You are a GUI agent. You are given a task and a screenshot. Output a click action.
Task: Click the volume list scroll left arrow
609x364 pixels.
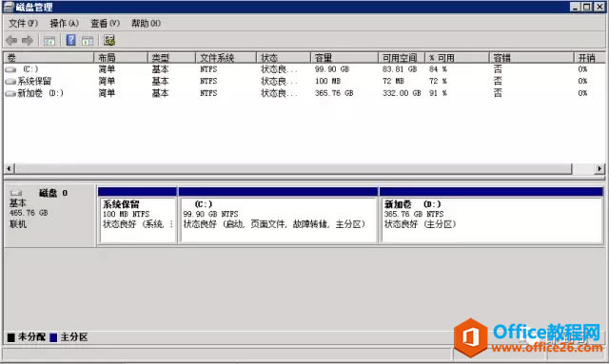10,168
